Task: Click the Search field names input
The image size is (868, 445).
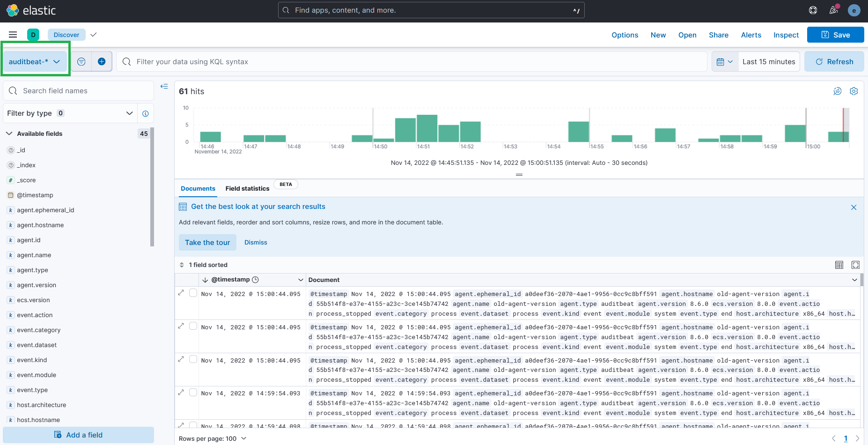Action: [79, 90]
